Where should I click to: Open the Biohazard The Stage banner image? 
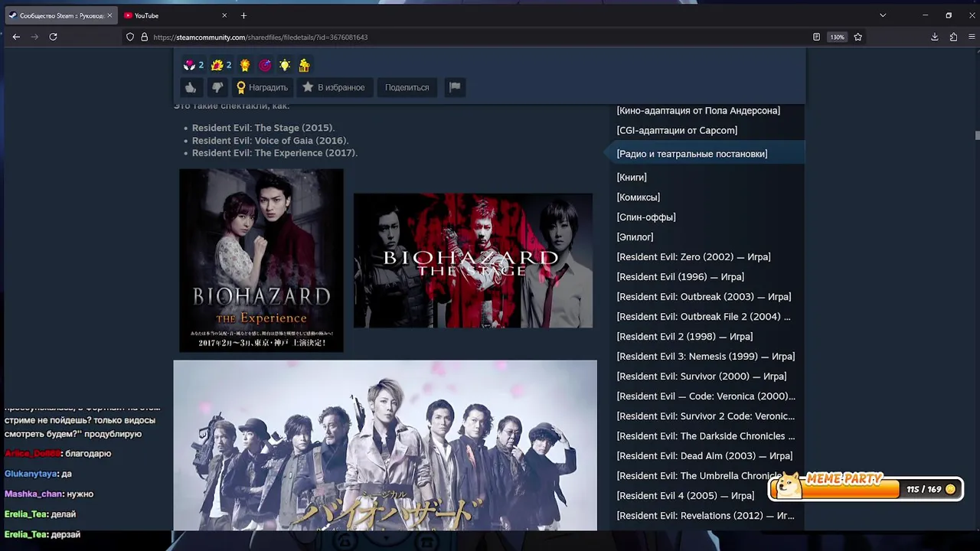click(x=473, y=260)
